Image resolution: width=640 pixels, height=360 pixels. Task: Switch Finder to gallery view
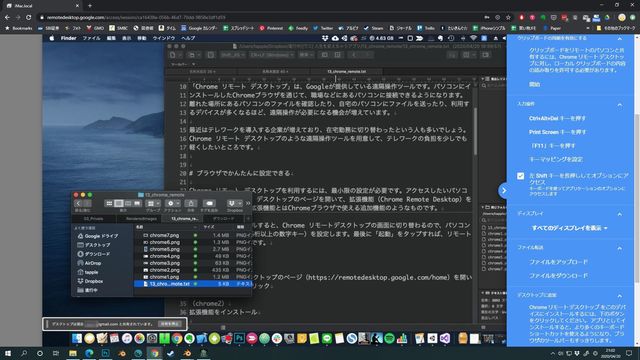click(x=137, y=203)
